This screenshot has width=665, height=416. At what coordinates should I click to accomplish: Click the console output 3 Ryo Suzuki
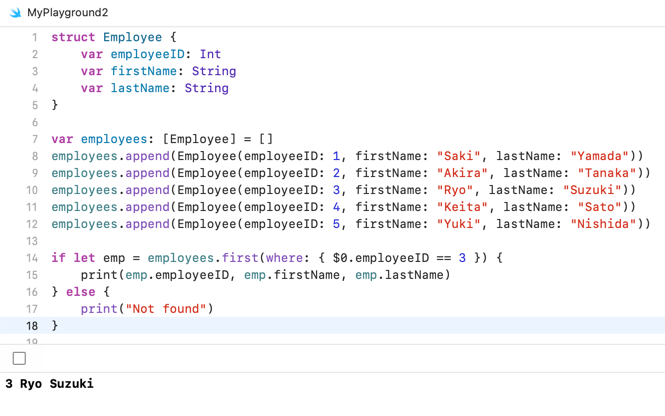pyautogui.click(x=49, y=384)
